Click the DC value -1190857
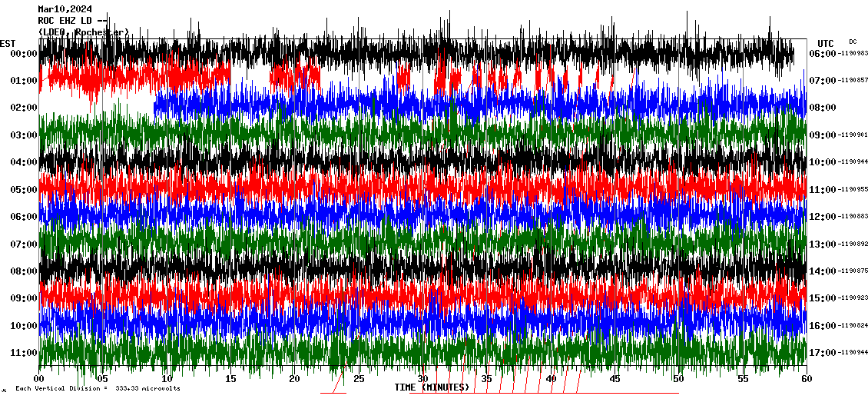Image resolution: width=868 pixels, height=399 pixels. (x=853, y=81)
